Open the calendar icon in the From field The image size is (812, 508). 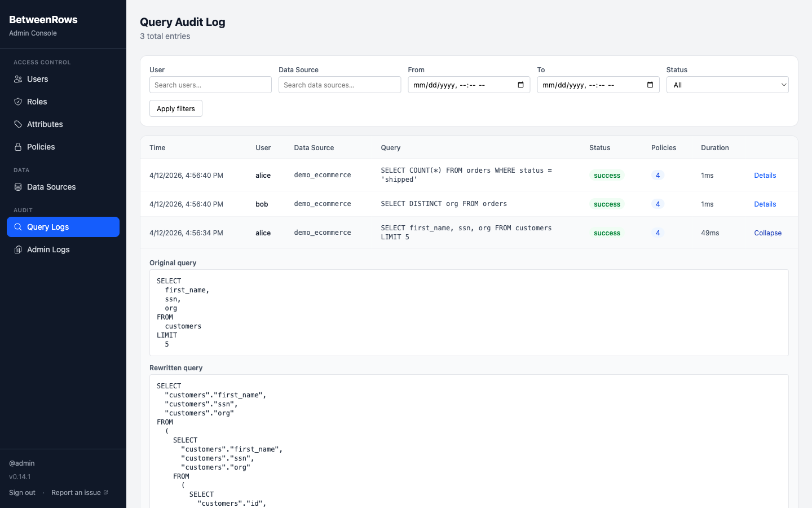[x=520, y=85]
